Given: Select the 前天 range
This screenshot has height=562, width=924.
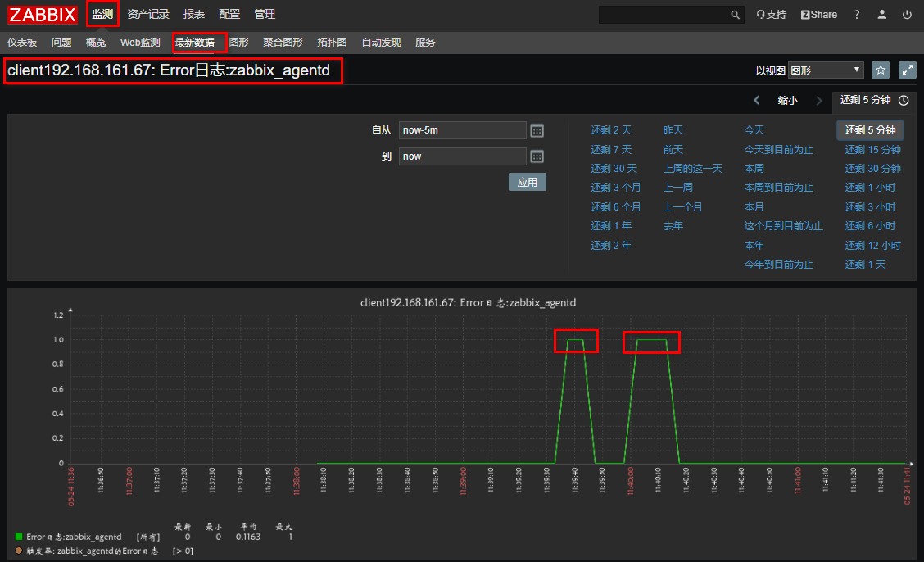Looking at the screenshot, I should (x=673, y=150).
